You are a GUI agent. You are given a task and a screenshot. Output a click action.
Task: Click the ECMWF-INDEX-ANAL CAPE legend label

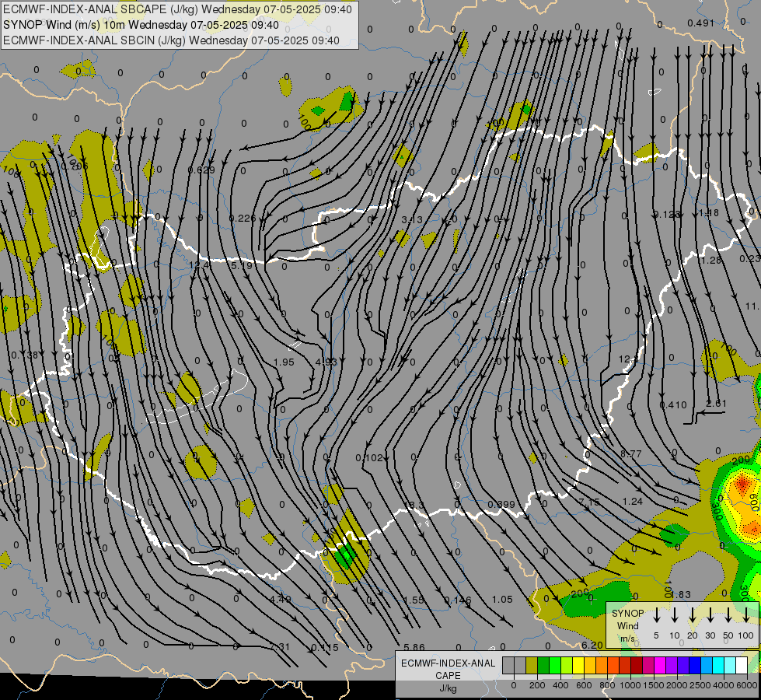point(448,669)
